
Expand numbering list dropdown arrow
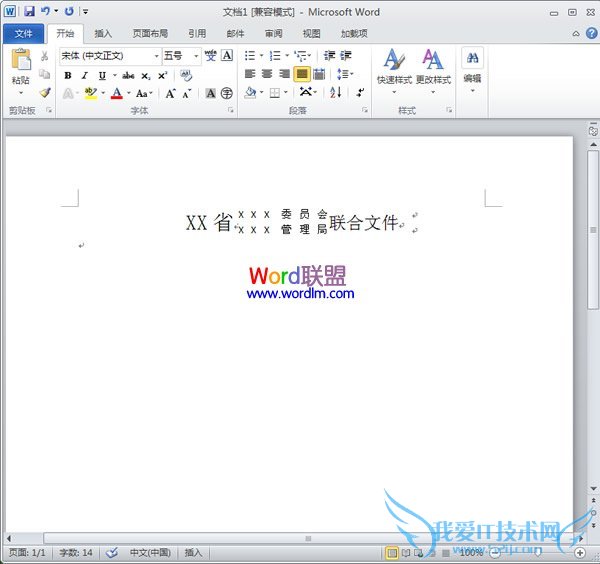tap(287, 56)
